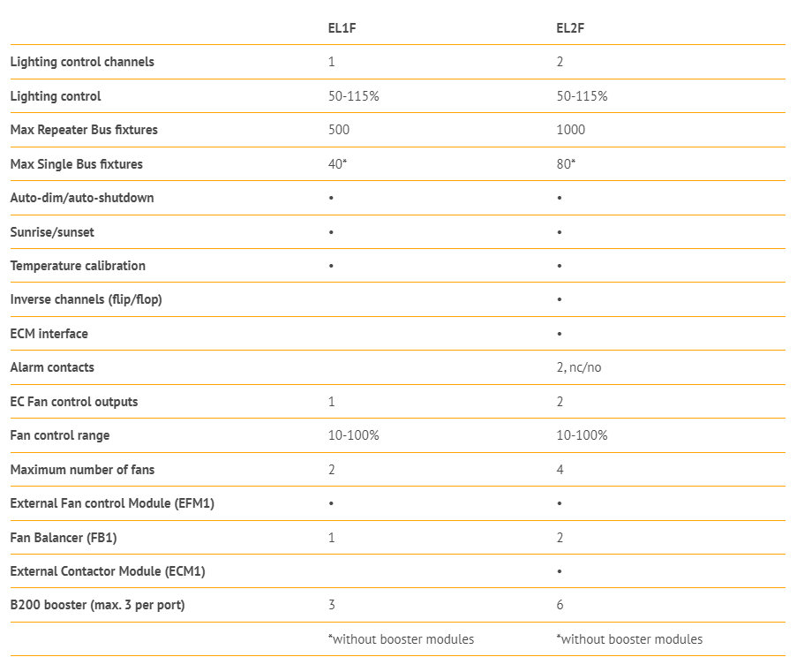Select the Fan Balancer (FB1) label
This screenshot has width=797, height=672.
64,538
